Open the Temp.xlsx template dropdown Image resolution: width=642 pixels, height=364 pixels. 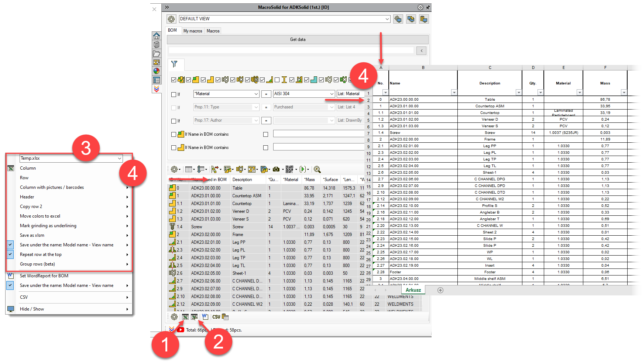click(120, 158)
